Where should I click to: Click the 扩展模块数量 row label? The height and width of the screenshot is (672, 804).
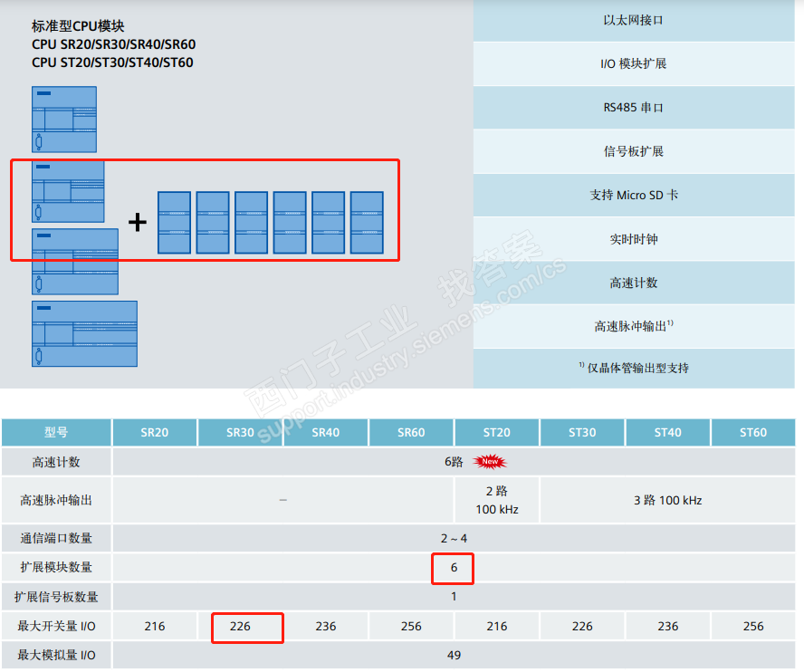click(56, 567)
